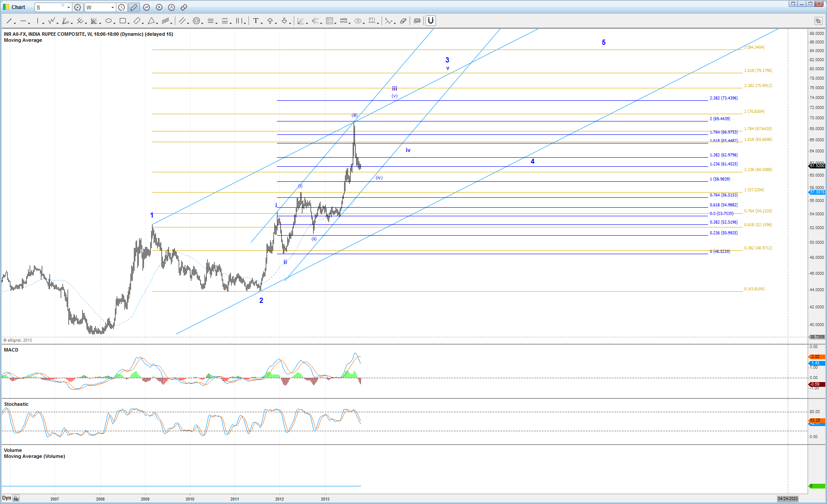
Task: Open the studies menu icon
Action: 146,7
